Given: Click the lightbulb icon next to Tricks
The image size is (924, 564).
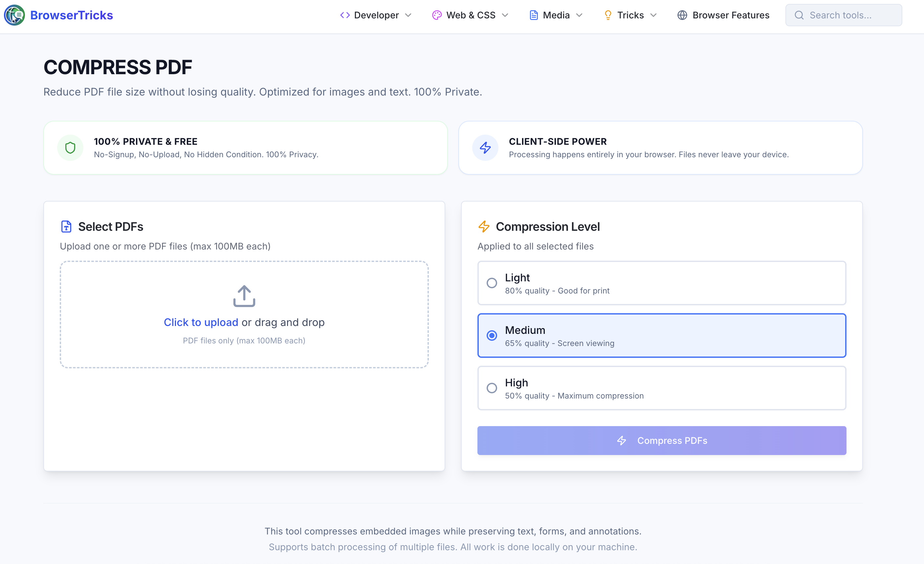Looking at the screenshot, I should click(x=607, y=15).
